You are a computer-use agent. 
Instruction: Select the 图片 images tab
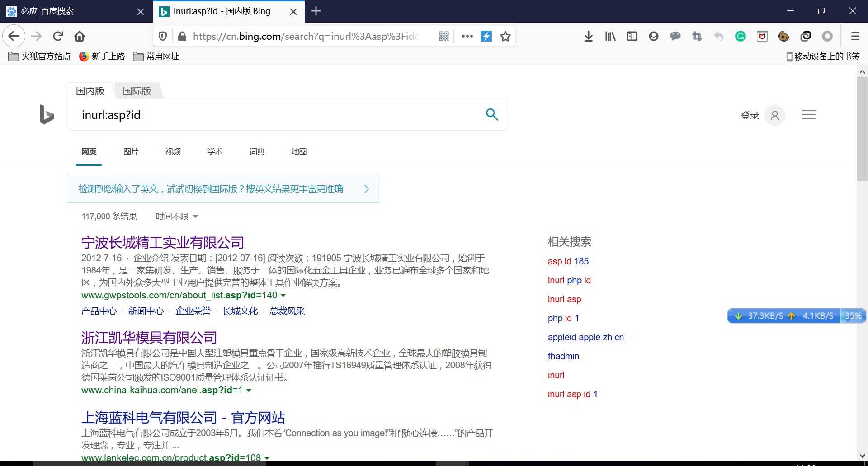click(x=131, y=151)
